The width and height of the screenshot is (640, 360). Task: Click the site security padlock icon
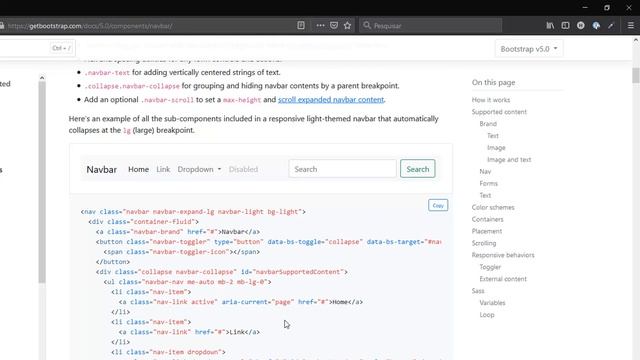tap(2, 26)
